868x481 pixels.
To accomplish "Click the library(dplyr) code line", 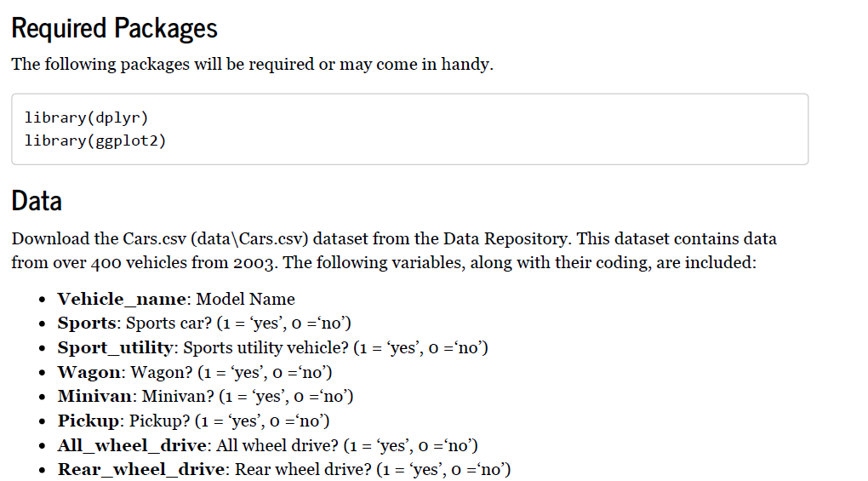I will coord(81,117).
